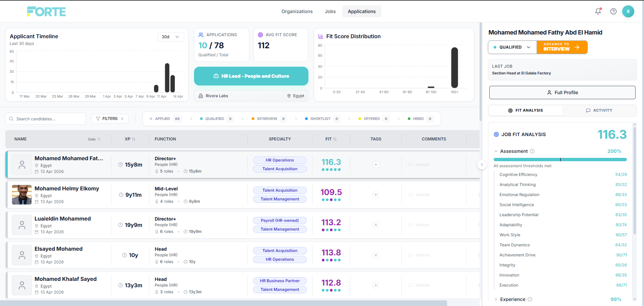Filter by APPLIED stage
The image size is (644, 306).
click(165, 119)
